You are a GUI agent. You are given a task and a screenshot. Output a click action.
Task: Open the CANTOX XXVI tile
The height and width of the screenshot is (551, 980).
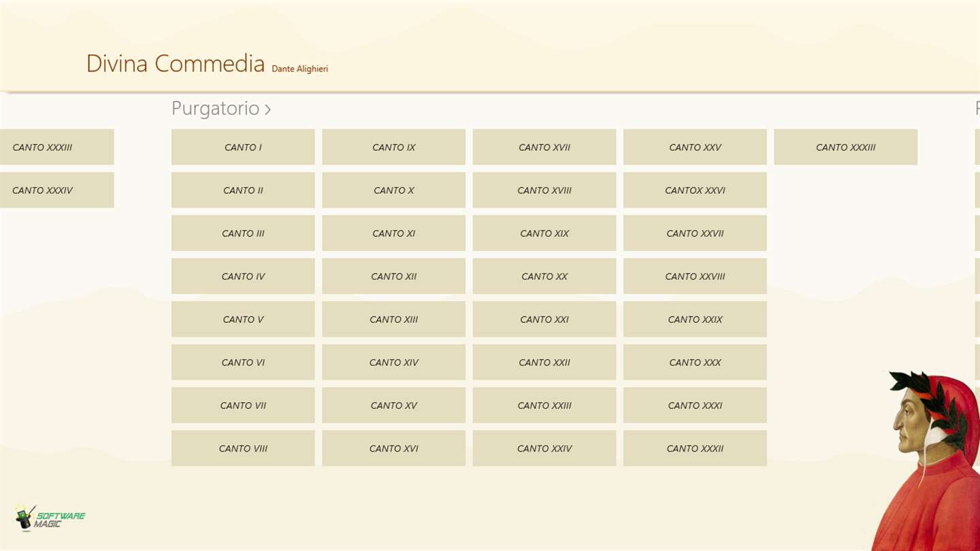(695, 190)
